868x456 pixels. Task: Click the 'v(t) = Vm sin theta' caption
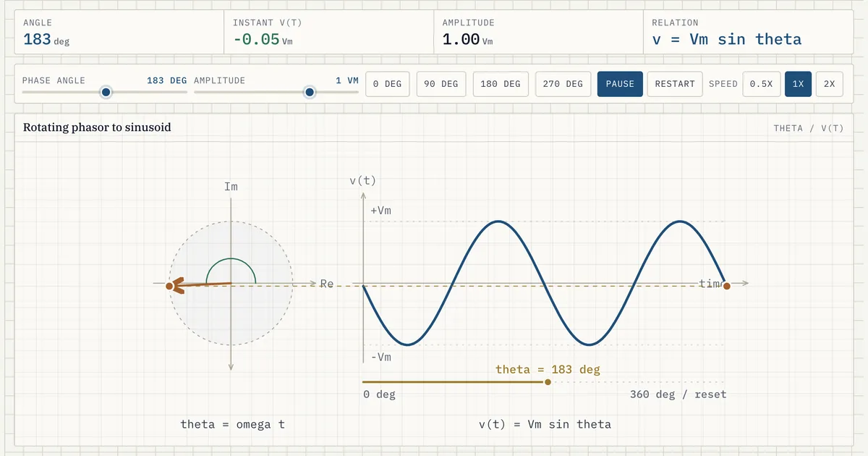click(545, 424)
